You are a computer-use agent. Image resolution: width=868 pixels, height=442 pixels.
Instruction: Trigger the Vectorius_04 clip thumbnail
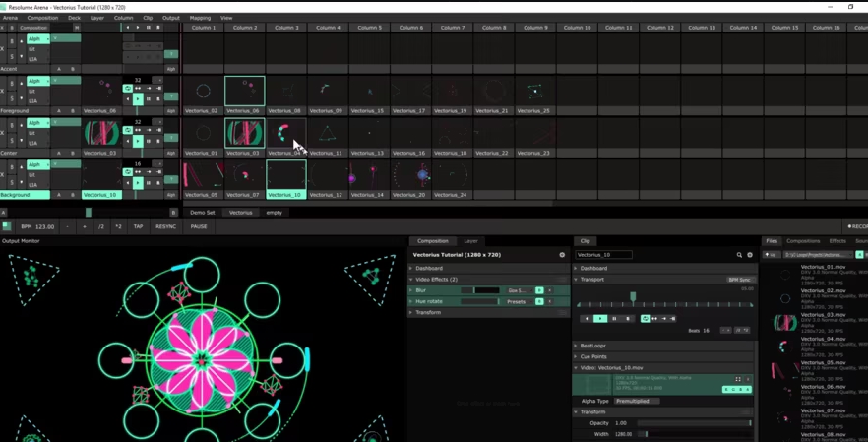point(285,133)
